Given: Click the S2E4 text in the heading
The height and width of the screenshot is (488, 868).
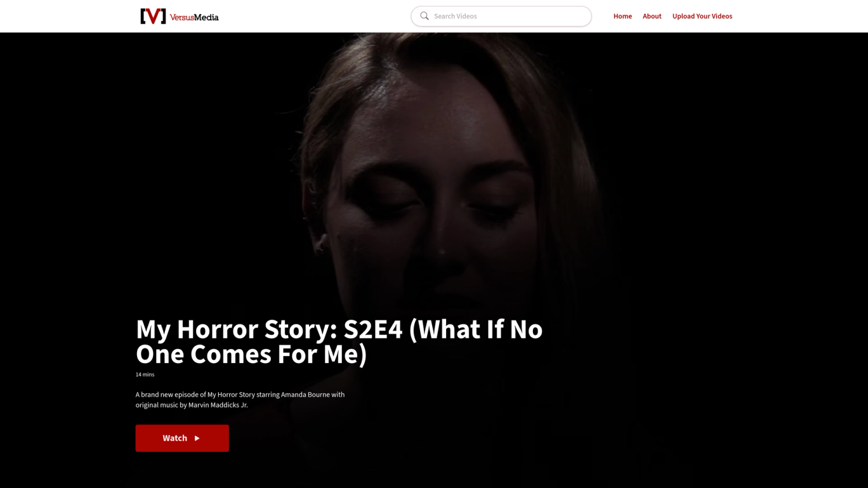Looking at the screenshot, I should 373,329.
